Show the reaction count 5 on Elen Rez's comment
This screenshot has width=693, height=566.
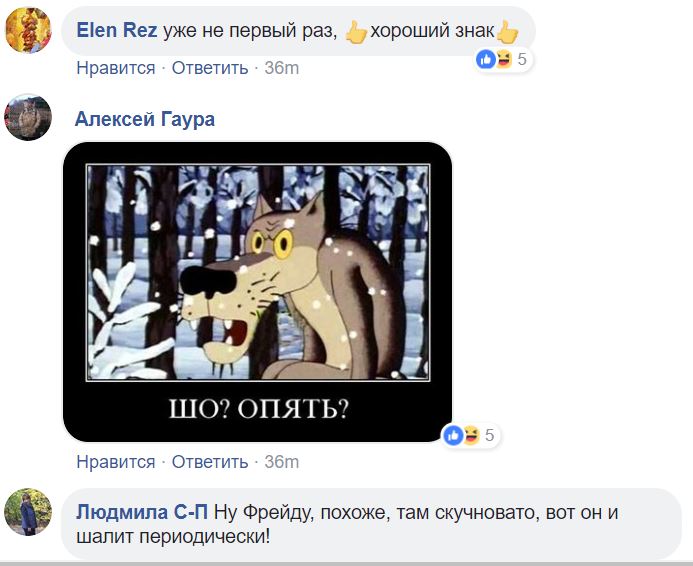click(x=522, y=59)
